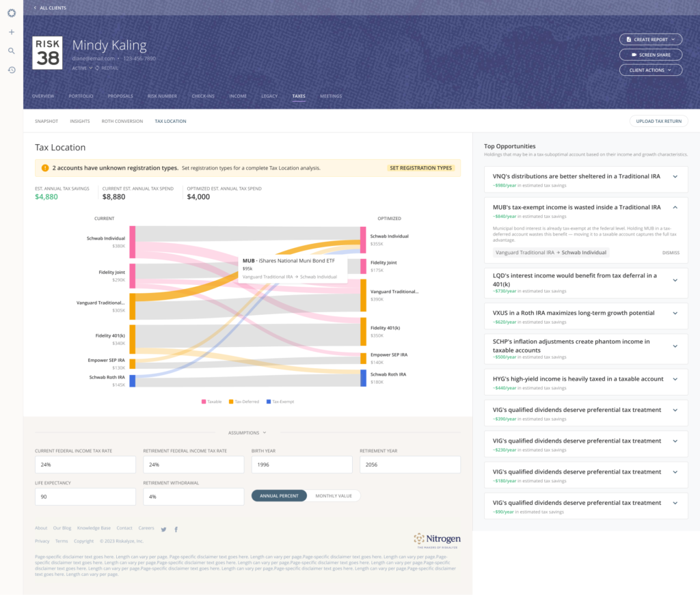Select the Snapshot sub-tab
Image resolution: width=700 pixels, height=595 pixels.
46,122
